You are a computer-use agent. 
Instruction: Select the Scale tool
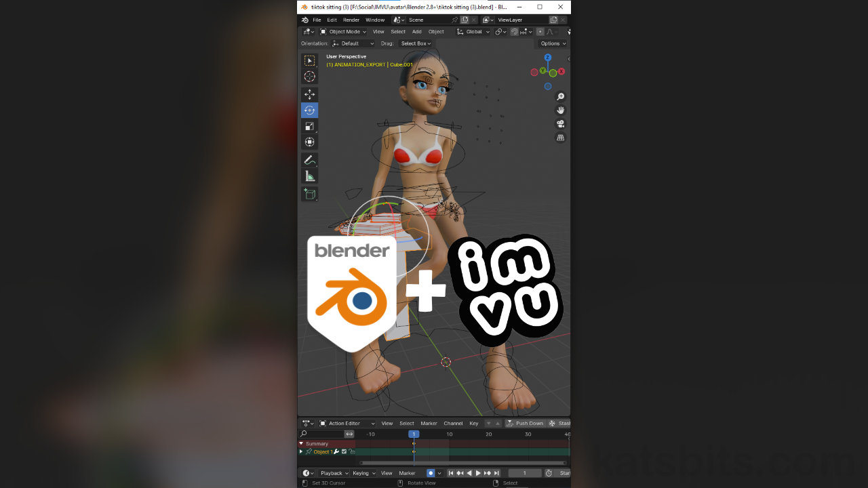point(309,126)
